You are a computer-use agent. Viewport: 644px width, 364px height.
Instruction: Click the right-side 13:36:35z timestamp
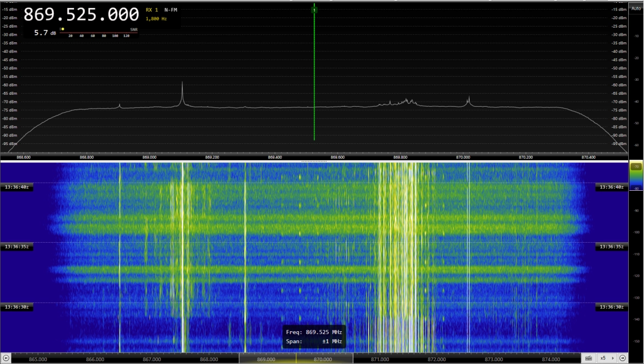point(612,247)
